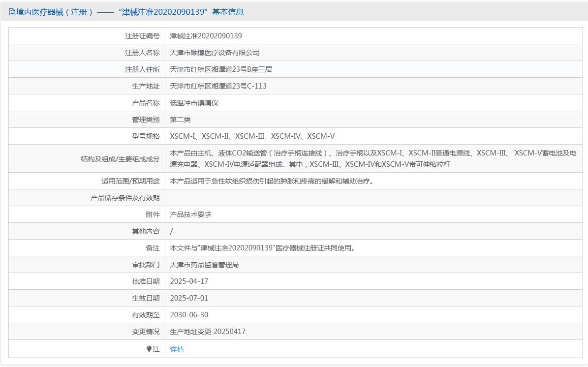The width and height of the screenshot is (588, 367).
Task: Click the document icon in the page header
Action: 12,12
